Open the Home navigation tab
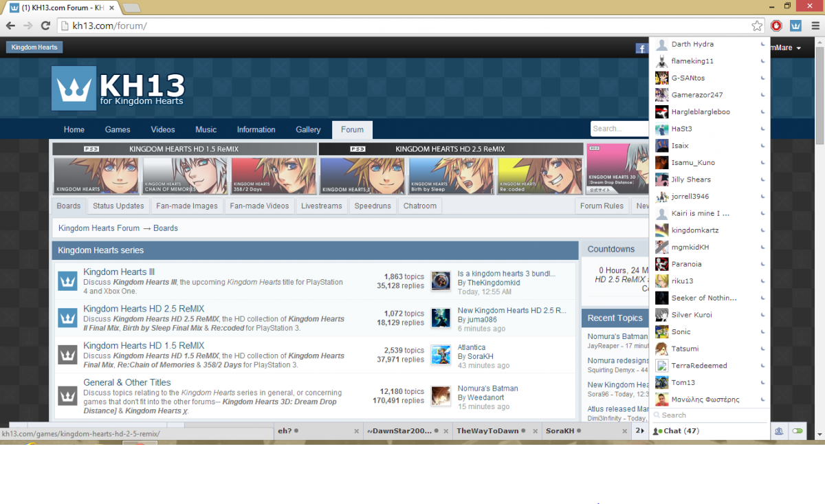 coord(74,129)
